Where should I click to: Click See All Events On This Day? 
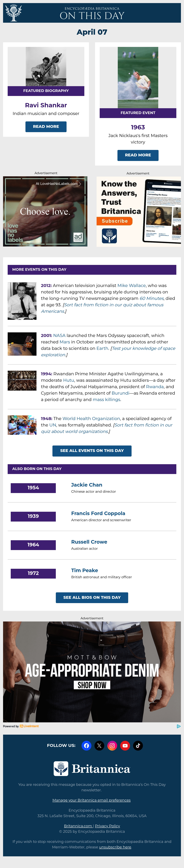[92, 451]
